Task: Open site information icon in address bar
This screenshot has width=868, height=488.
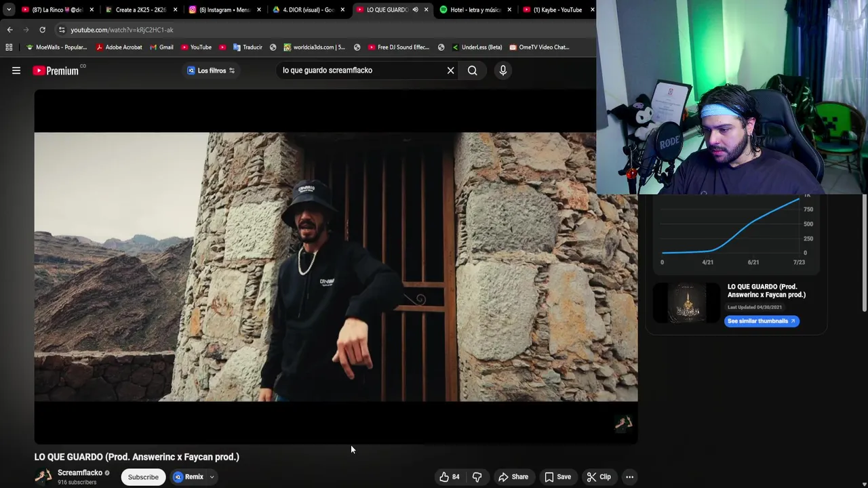Action: click(x=61, y=30)
